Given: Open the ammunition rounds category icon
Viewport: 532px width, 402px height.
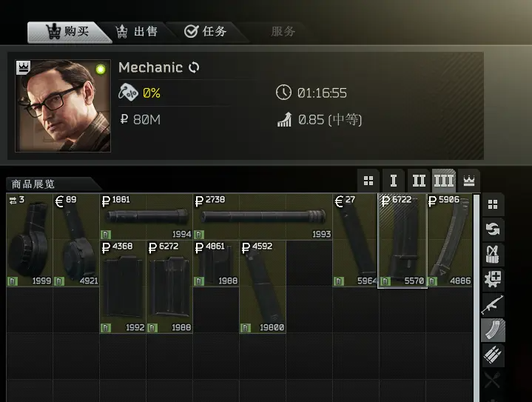Looking at the screenshot, I should tap(493, 355).
